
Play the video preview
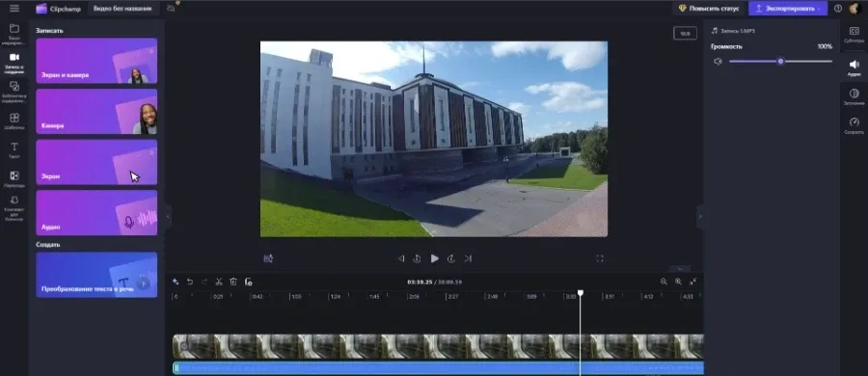tap(435, 258)
